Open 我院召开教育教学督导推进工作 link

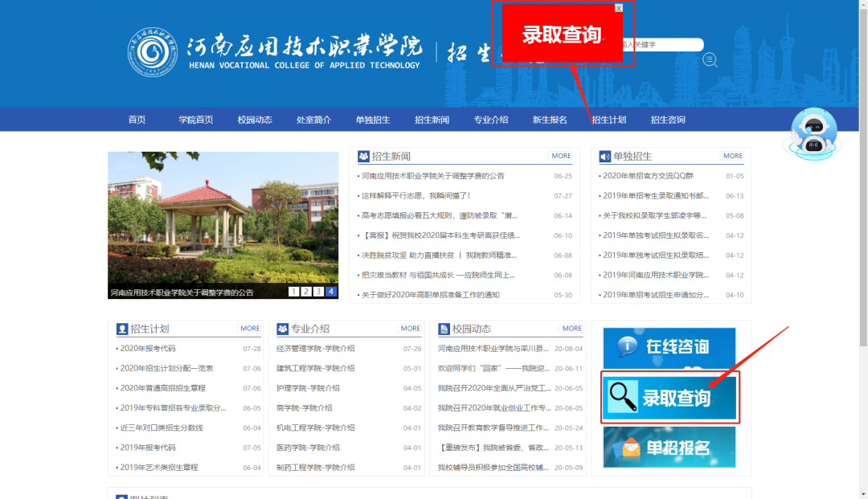click(x=493, y=428)
